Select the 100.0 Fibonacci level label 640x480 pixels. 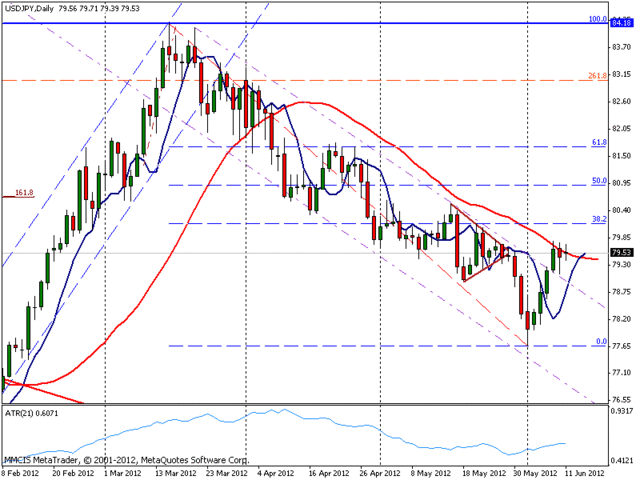(598, 18)
